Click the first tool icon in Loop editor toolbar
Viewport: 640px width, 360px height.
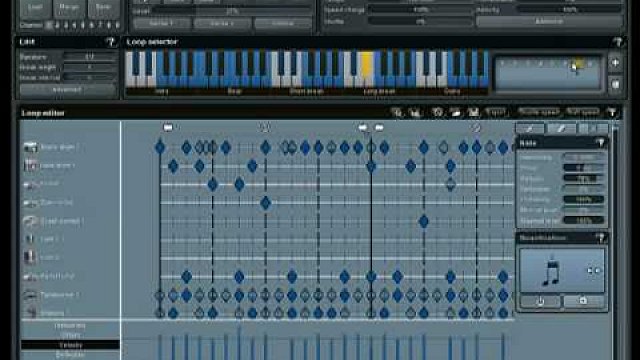pos(396,112)
